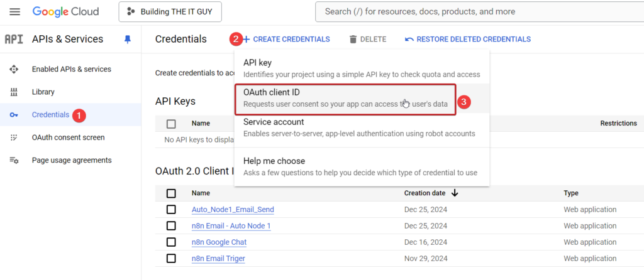Image resolution: width=644 pixels, height=280 pixels.
Task: Click the trash can Delete icon
Action: coord(353,40)
